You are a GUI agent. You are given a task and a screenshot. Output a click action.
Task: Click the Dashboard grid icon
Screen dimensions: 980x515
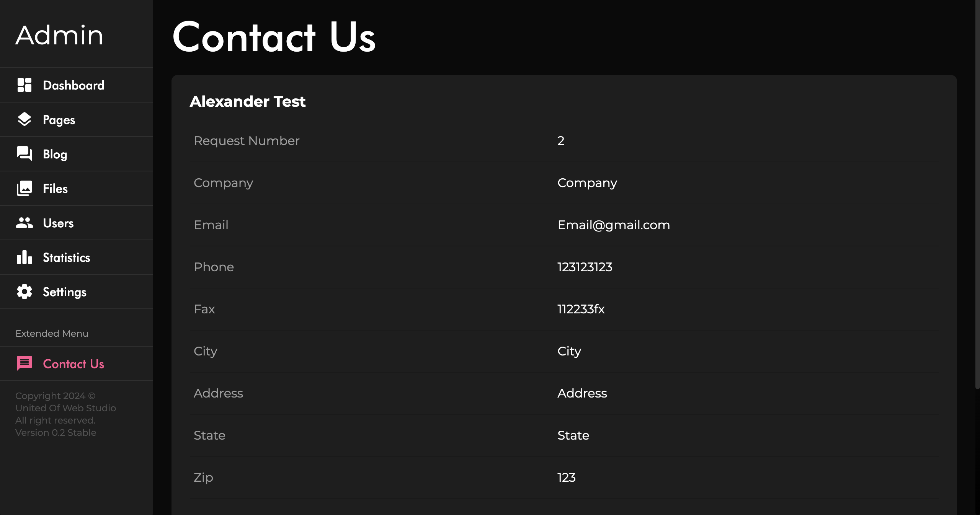click(x=24, y=85)
